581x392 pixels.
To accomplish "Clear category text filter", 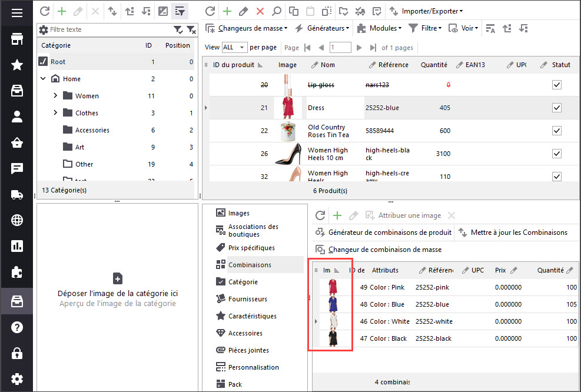I will pyautogui.click(x=191, y=29).
